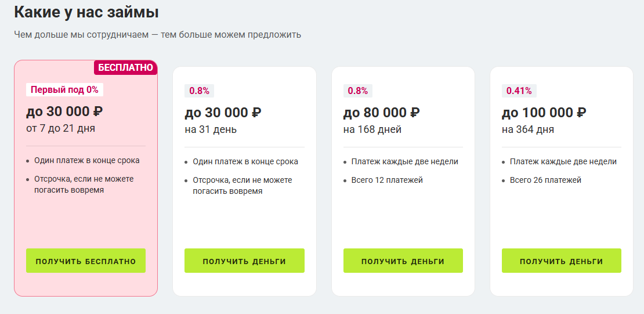Click the Всего 26 платежей item
Screen dimensions: 644x314
tap(545, 180)
